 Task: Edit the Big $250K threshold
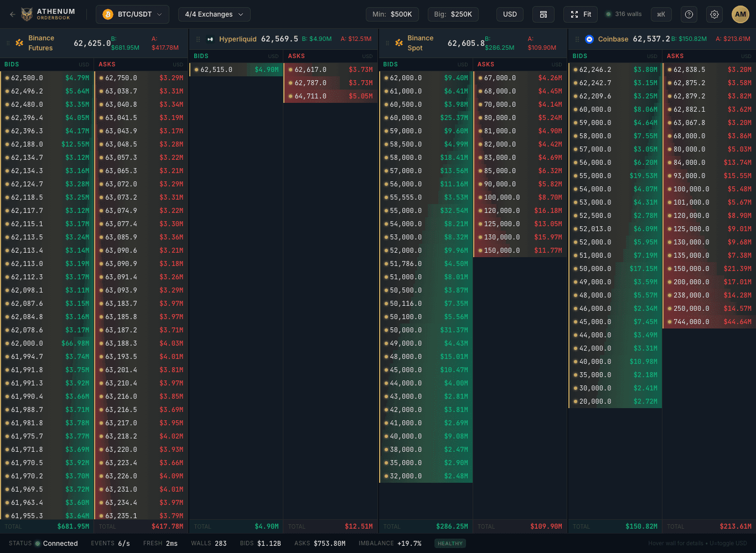click(x=453, y=14)
